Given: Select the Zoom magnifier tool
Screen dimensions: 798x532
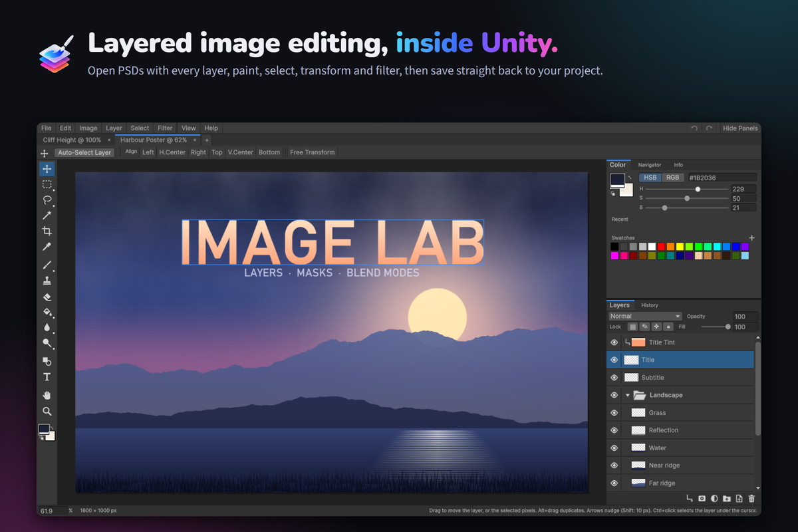Looking at the screenshot, I should pos(47,411).
